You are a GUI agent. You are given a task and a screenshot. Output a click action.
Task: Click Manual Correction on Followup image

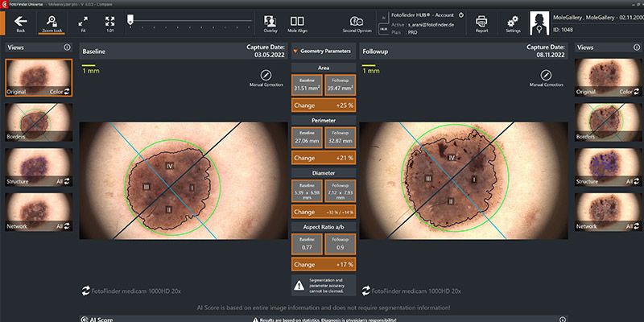(547, 75)
